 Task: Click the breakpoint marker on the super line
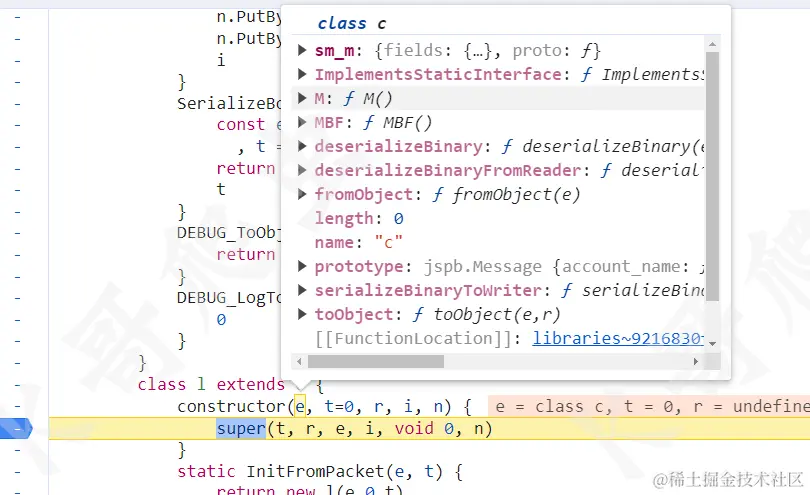(x=15, y=428)
